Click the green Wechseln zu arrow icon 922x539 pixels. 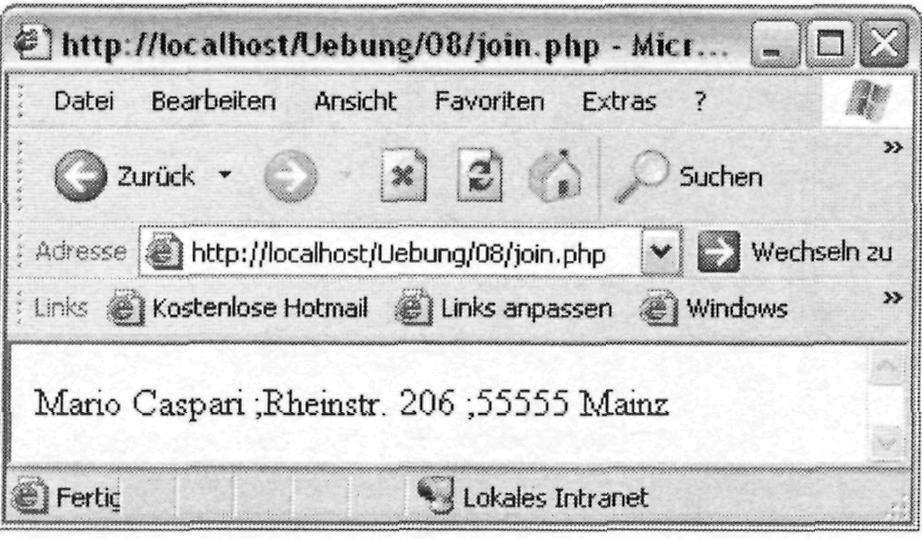[719, 252]
